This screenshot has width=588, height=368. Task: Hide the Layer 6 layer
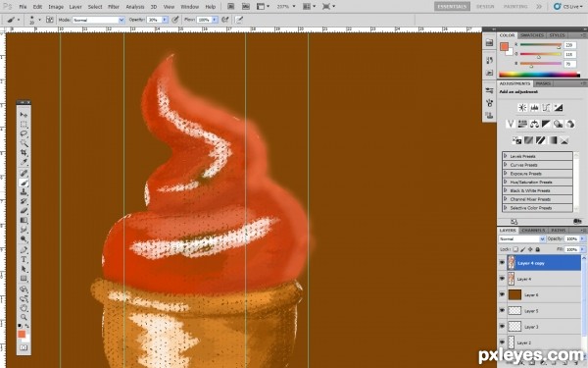click(x=502, y=294)
